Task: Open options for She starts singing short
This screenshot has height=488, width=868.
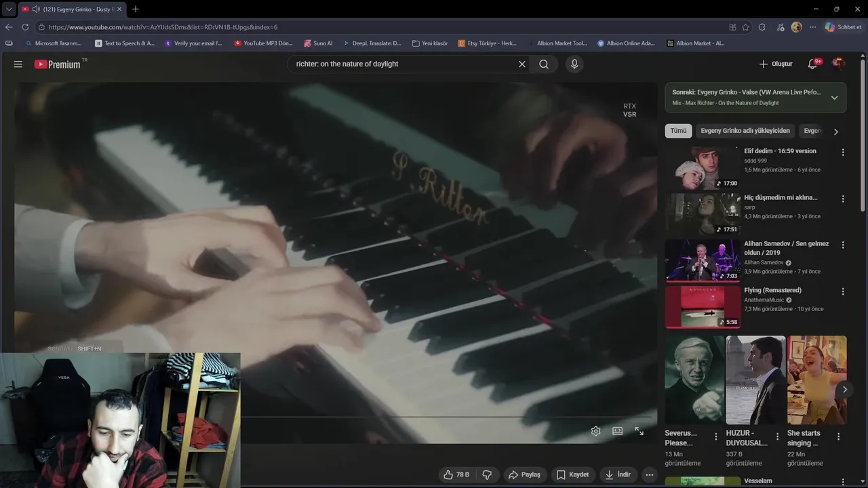Action: coord(838,436)
